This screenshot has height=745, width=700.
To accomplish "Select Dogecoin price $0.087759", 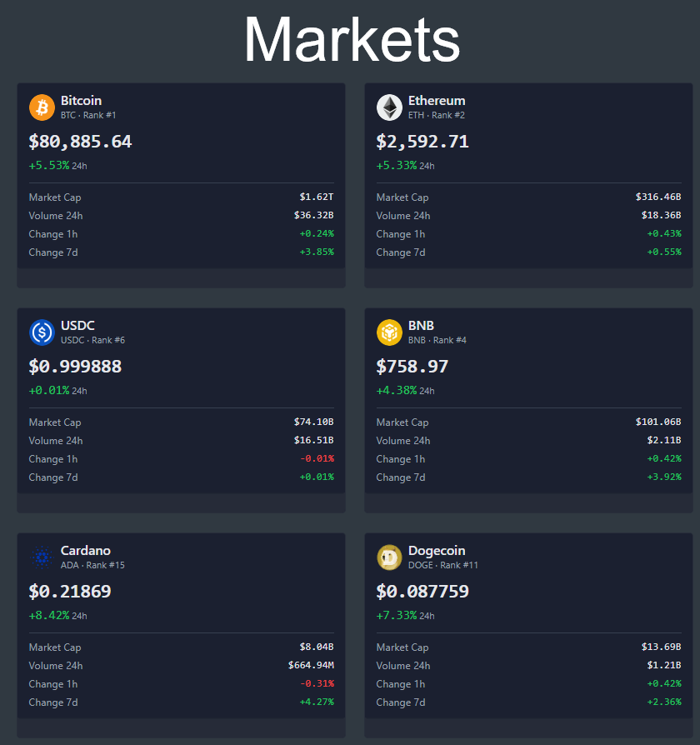I will (x=422, y=592).
